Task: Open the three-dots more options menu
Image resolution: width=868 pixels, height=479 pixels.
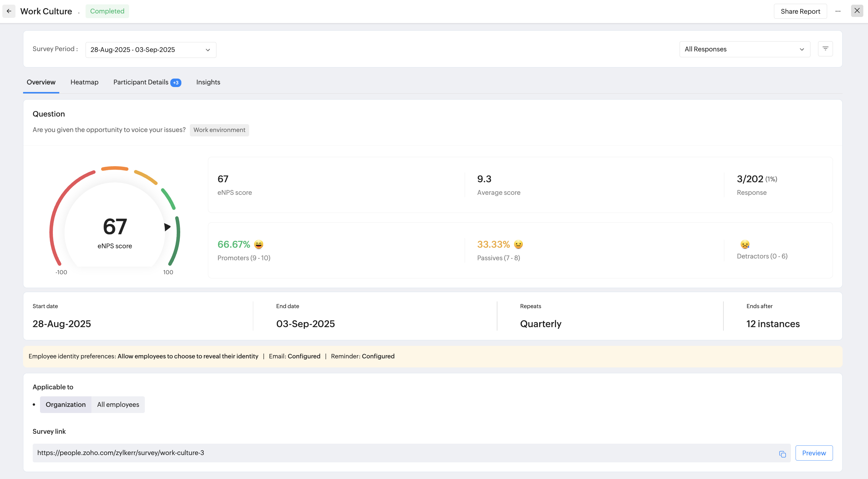Action: tap(838, 11)
